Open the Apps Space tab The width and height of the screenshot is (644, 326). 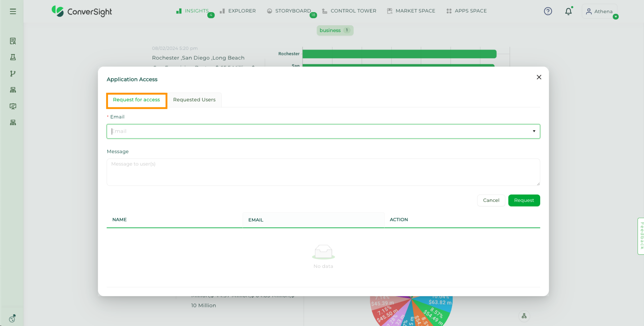point(466,11)
